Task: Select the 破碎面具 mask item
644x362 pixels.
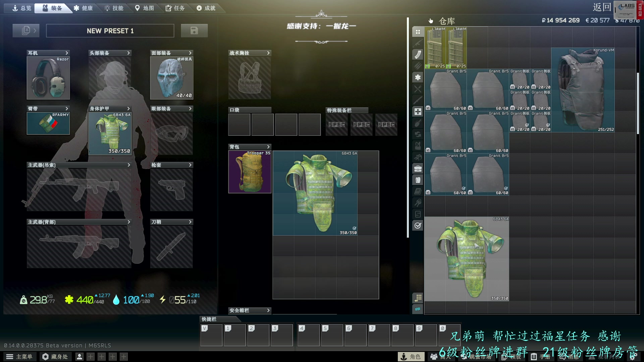Action: click(x=172, y=78)
